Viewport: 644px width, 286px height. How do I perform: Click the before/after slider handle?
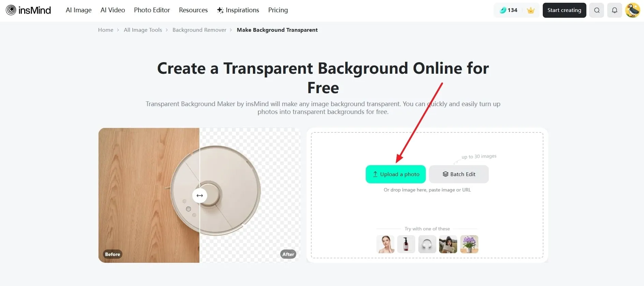click(x=200, y=196)
